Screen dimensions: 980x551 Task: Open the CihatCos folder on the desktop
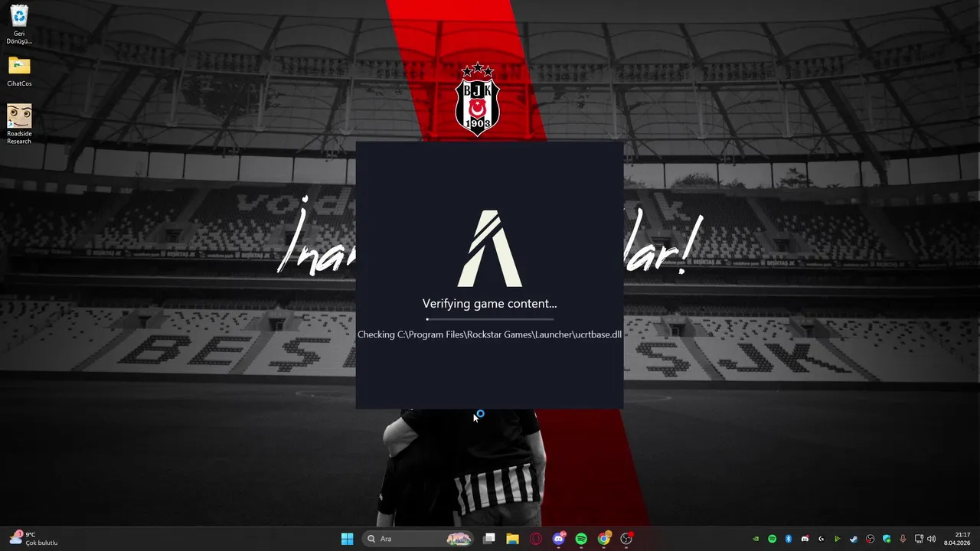pos(19,72)
